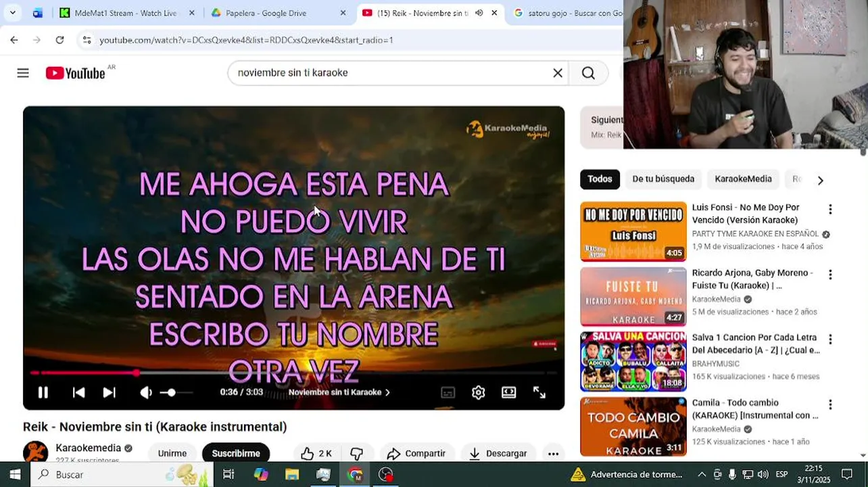Open the Windows notification center
The image size is (868, 487).
847,474
